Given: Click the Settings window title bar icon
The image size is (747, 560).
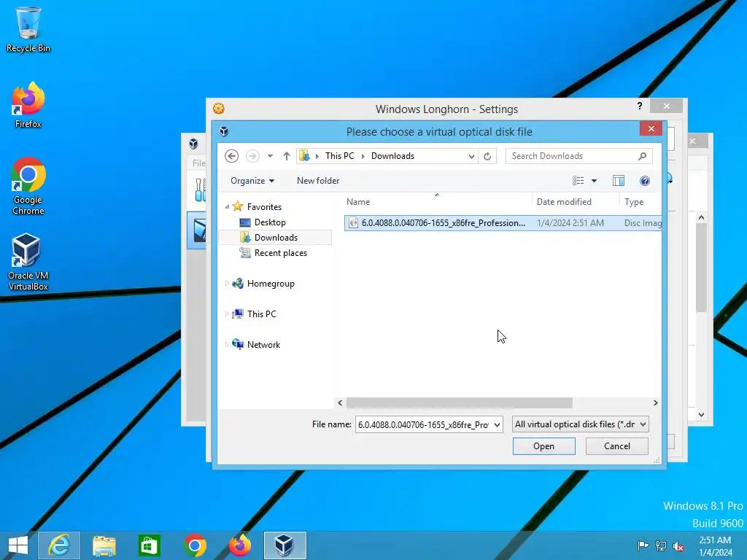Looking at the screenshot, I should click(219, 109).
